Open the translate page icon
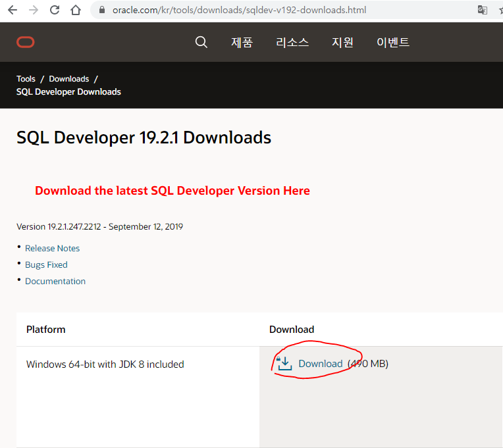Screen dimensions: 503x448 [482, 10]
